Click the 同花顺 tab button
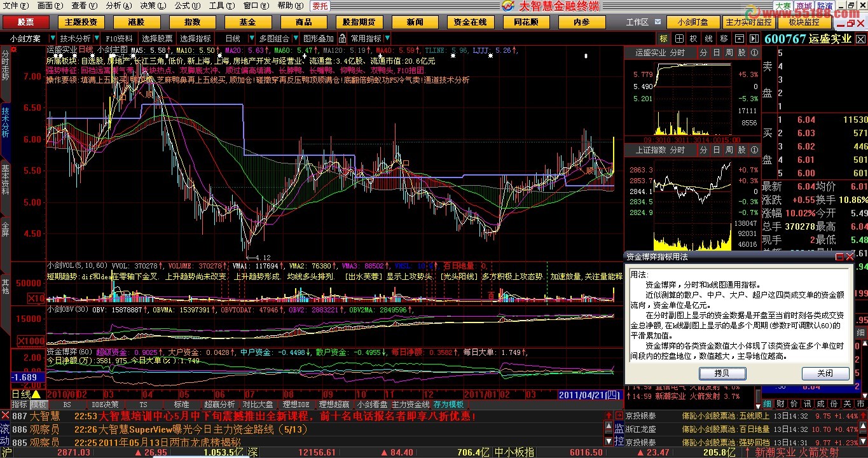This screenshot has width=868, height=458. (527, 22)
